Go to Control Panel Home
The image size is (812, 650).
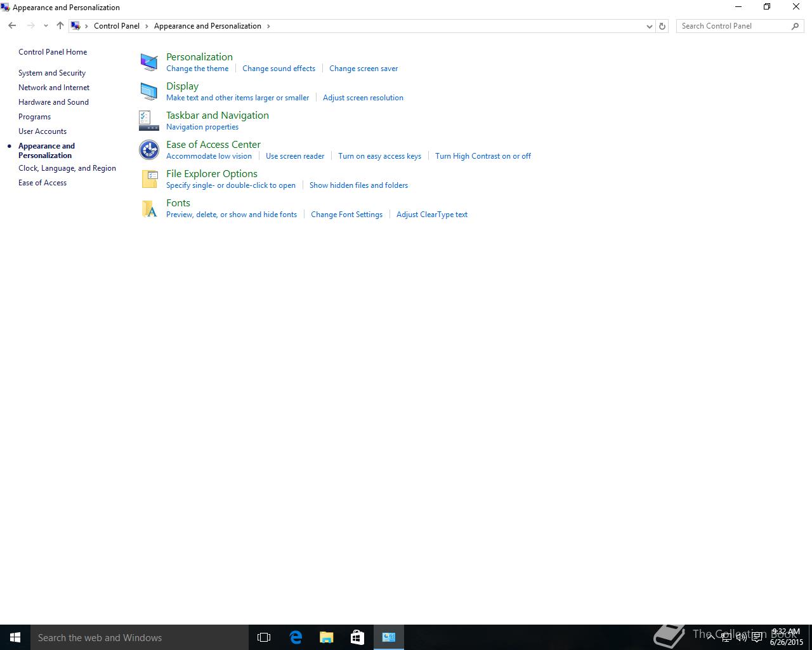pyautogui.click(x=53, y=52)
